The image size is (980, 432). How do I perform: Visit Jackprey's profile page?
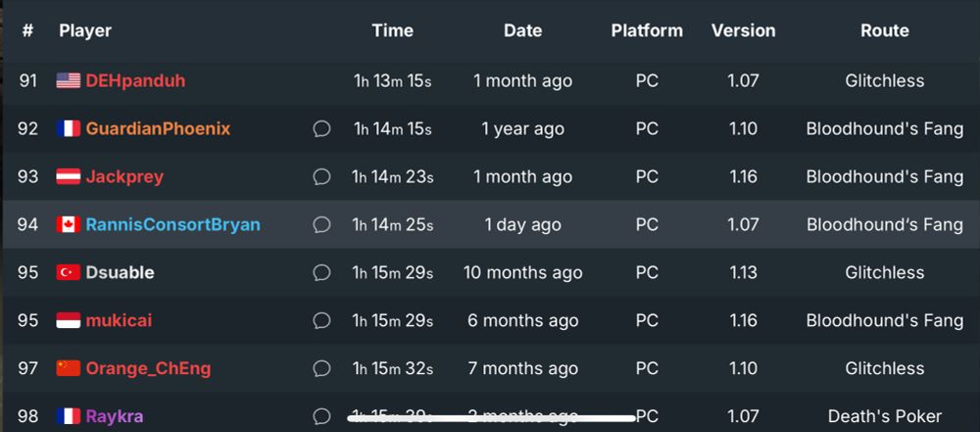(124, 177)
